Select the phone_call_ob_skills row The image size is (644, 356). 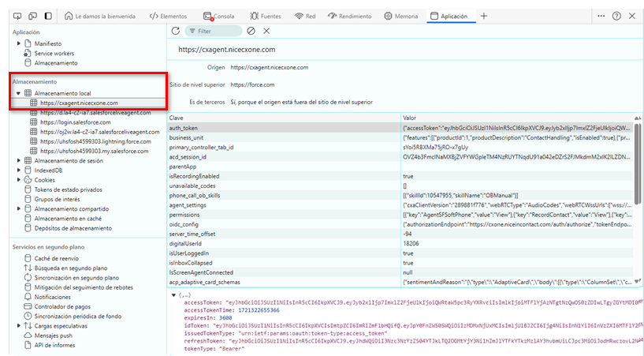400,195
